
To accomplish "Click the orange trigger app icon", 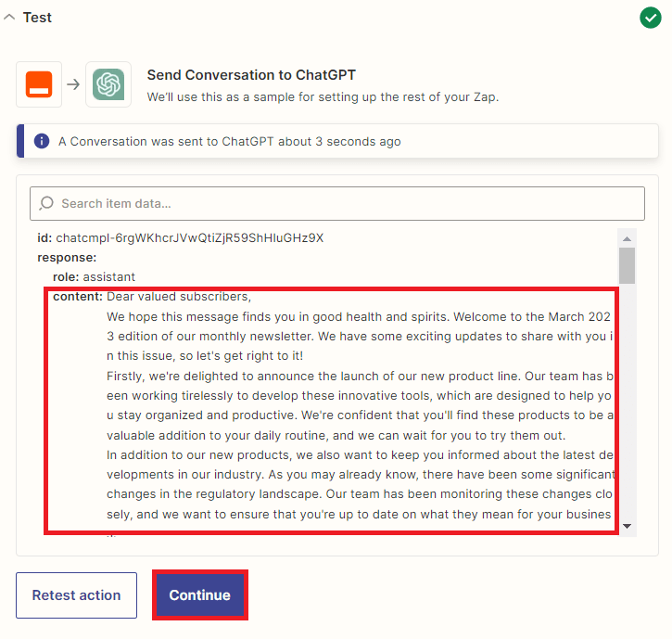I will coord(39,85).
